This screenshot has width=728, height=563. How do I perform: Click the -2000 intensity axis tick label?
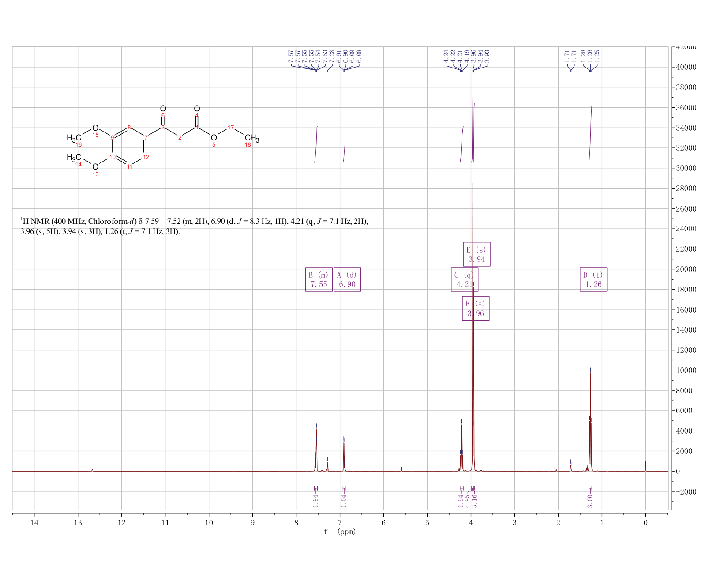click(687, 491)
